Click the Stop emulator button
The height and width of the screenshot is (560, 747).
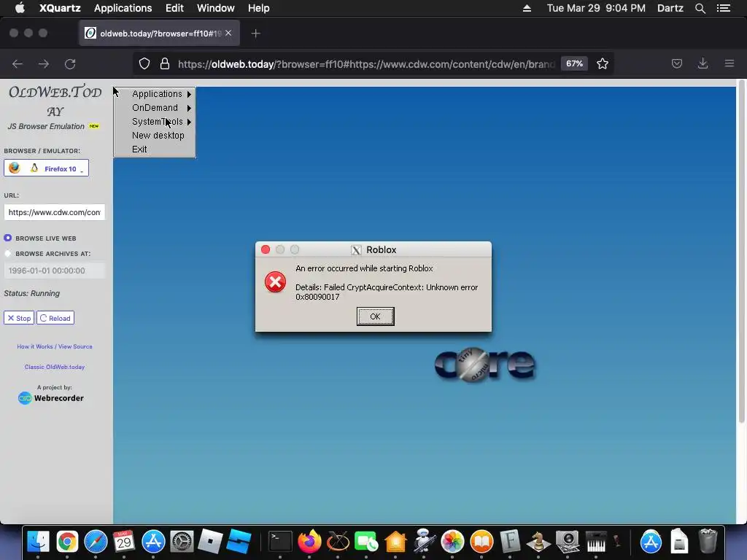[x=19, y=318]
